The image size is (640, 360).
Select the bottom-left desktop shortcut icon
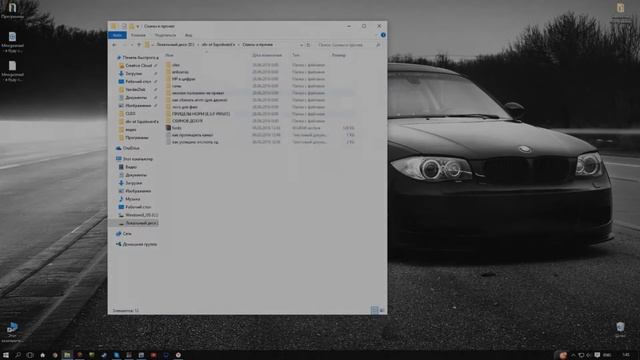[12, 332]
